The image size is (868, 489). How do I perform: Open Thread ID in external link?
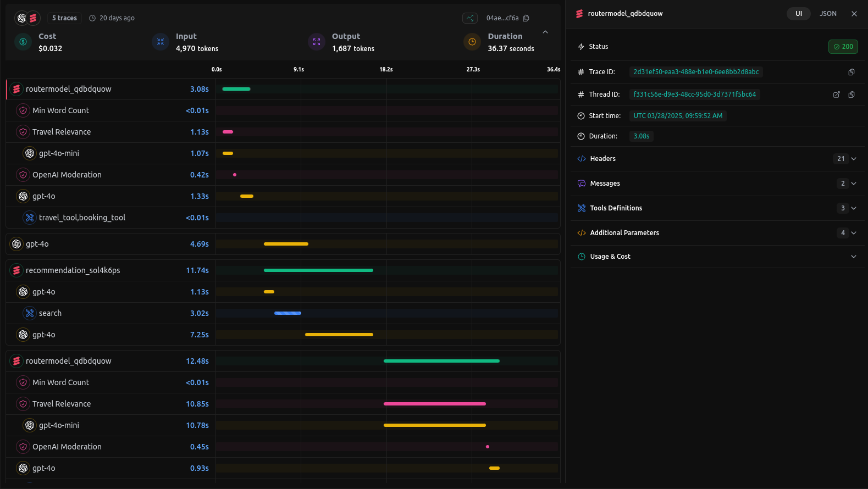(x=836, y=95)
